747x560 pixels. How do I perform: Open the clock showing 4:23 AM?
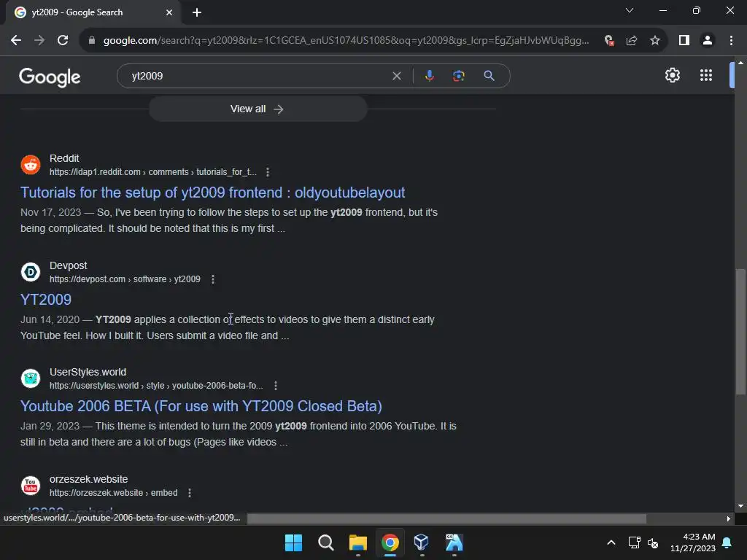pos(693,542)
